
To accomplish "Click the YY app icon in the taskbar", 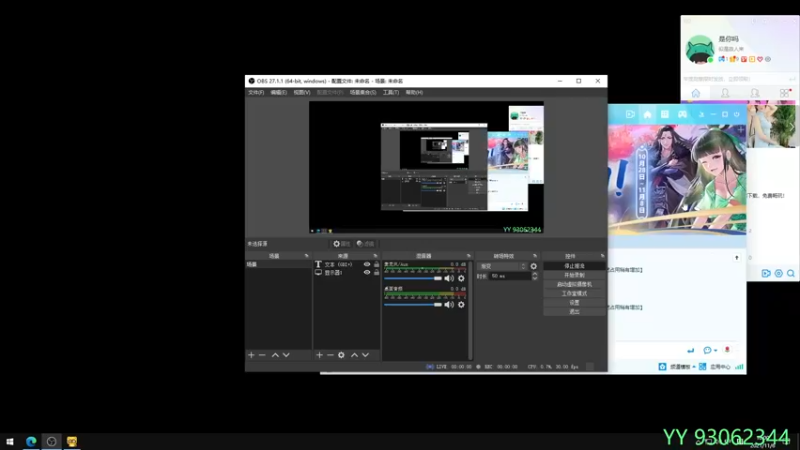I will pos(71,441).
